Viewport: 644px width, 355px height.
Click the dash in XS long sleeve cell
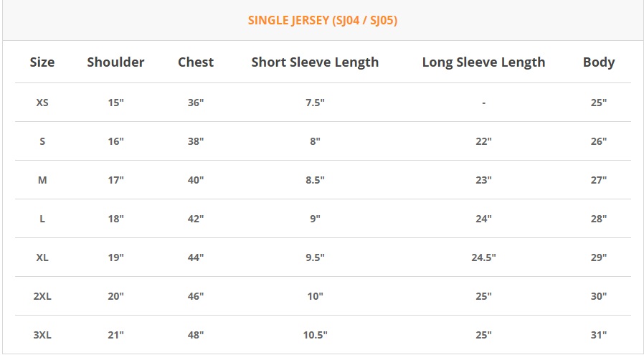pos(483,103)
